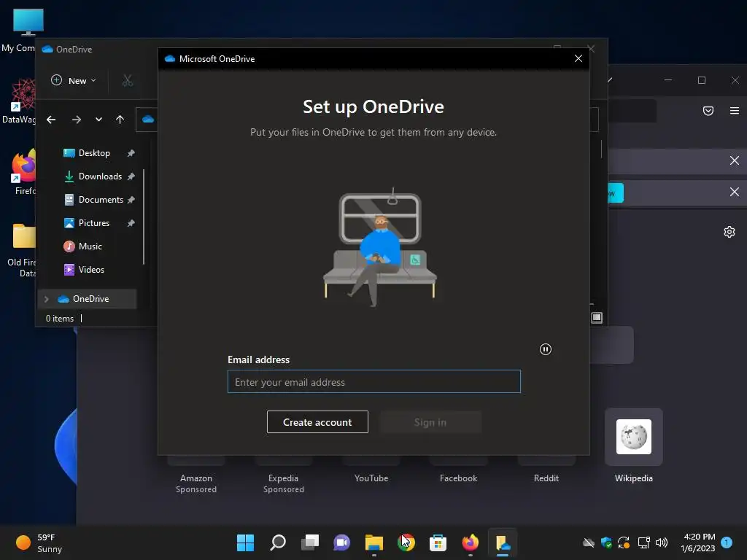This screenshot has height=560, width=747.
Task: Open the Windows Start menu
Action: point(245,542)
